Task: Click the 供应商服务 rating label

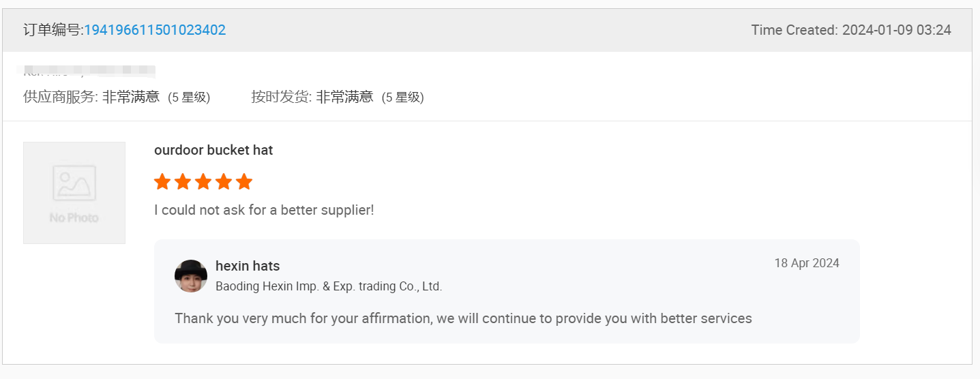Action: click(61, 97)
